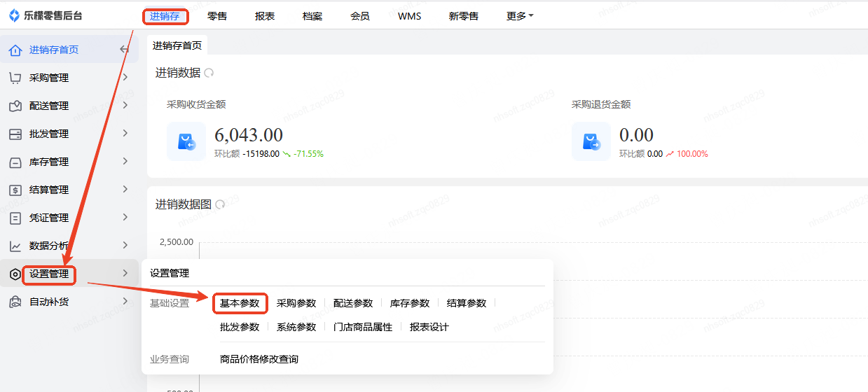The height and width of the screenshot is (392, 868).
Task: Select the WMS top menu
Action: (x=410, y=16)
